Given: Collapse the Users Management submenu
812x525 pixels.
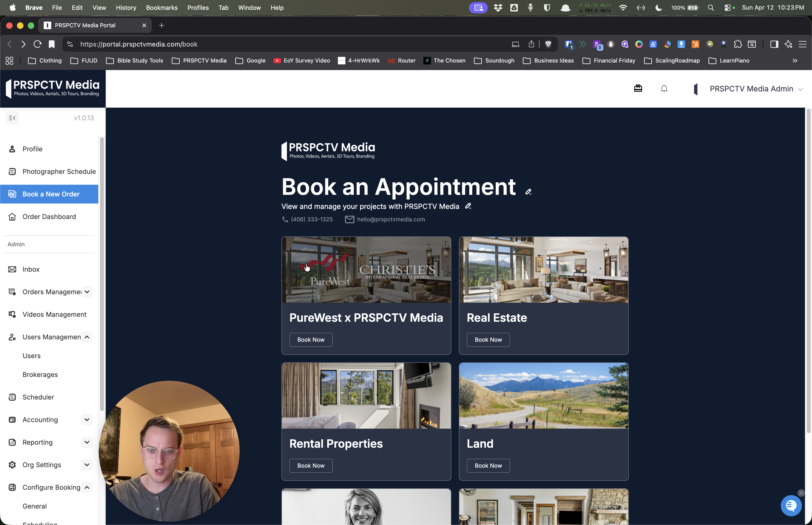Looking at the screenshot, I should [87, 337].
